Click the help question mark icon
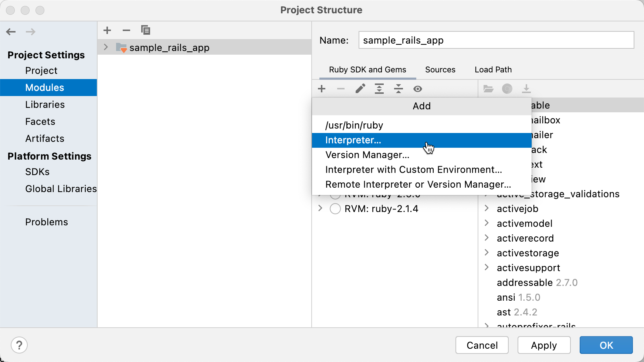Screen dimensions: 644x362 pos(19,345)
